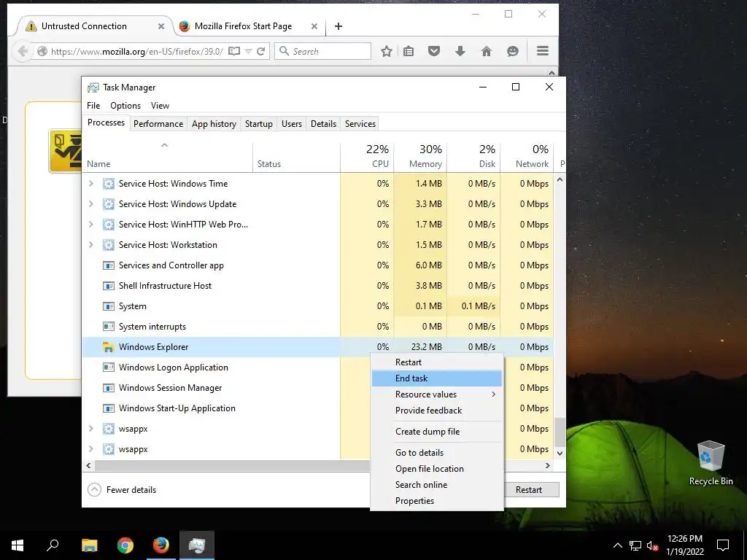
Task: Close the Untrusted Connection tab
Action: [161, 26]
